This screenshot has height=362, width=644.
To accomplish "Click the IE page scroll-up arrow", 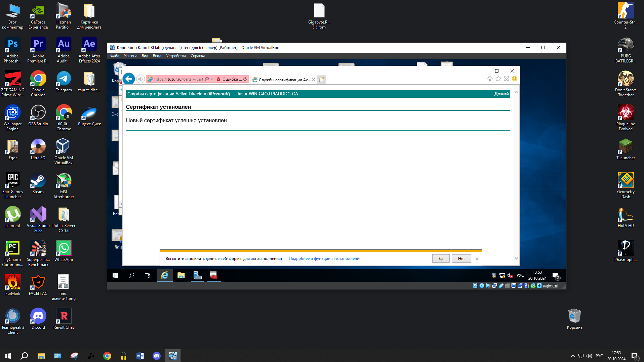I will [x=516, y=92].
